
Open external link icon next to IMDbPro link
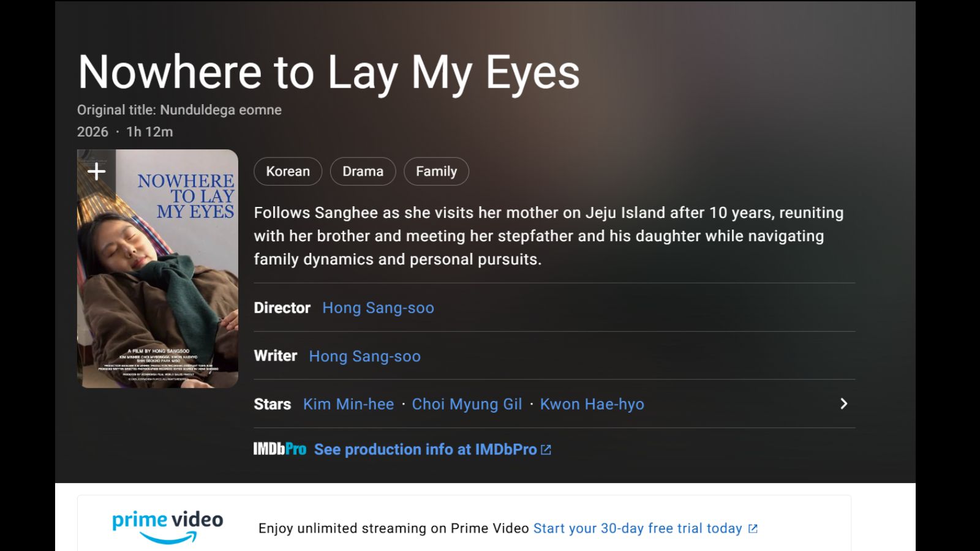[546, 450]
